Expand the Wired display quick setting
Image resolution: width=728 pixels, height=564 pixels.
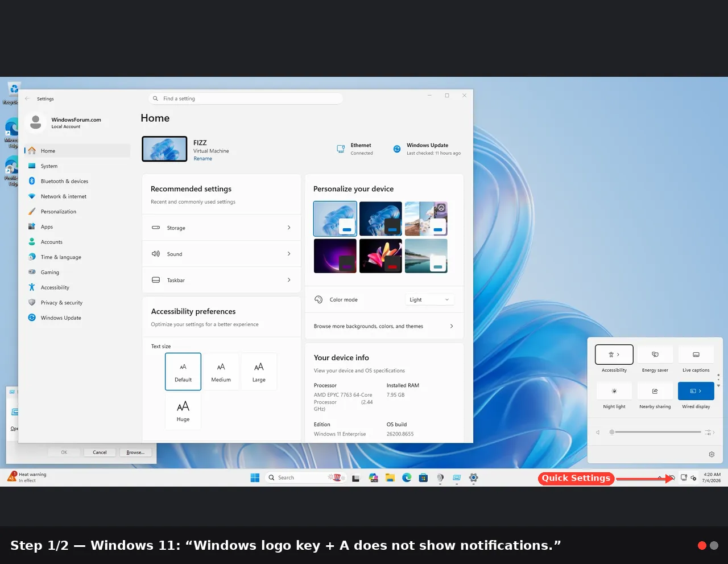point(696,391)
